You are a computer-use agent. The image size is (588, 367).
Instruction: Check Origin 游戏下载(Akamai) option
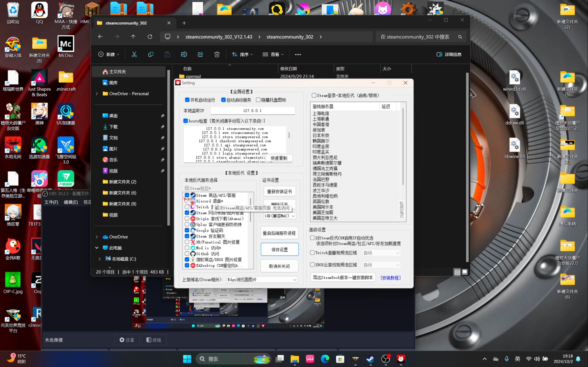pyautogui.click(x=187, y=219)
